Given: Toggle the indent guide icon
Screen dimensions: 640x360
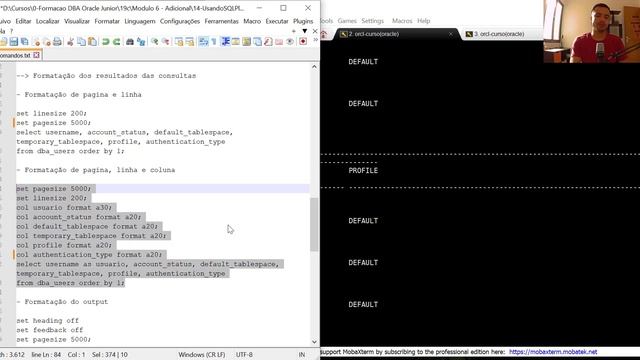Looking at the screenshot, I should [x=225, y=42].
